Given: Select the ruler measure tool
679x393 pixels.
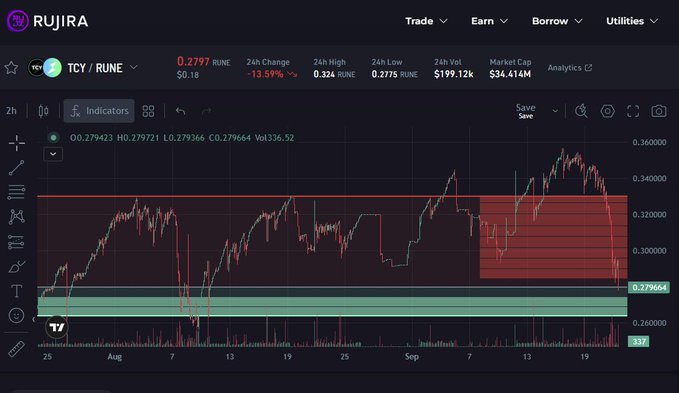Looking at the screenshot, I should [x=16, y=349].
